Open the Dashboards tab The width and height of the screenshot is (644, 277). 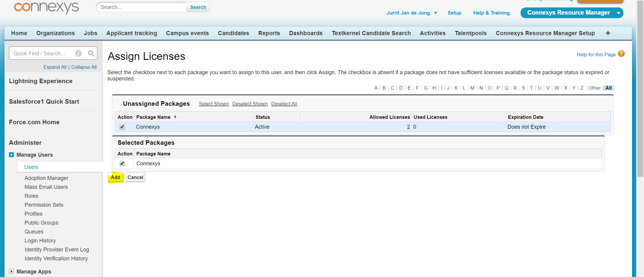click(x=306, y=33)
